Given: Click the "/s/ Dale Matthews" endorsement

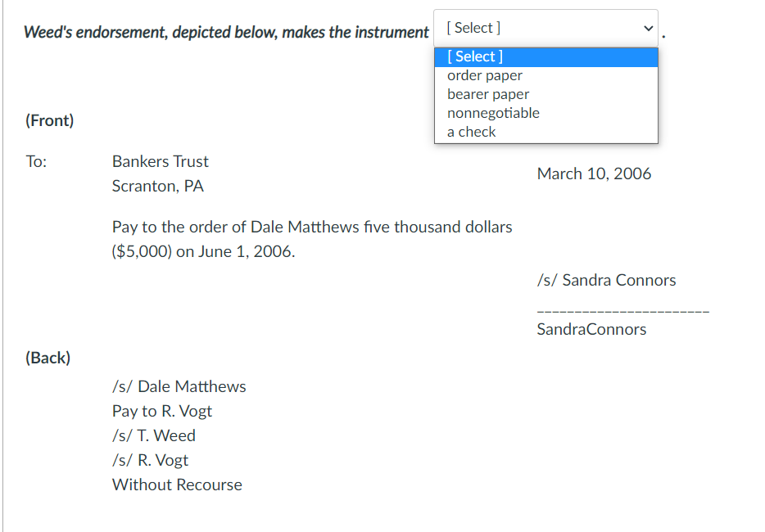Looking at the screenshot, I should click(x=179, y=386).
